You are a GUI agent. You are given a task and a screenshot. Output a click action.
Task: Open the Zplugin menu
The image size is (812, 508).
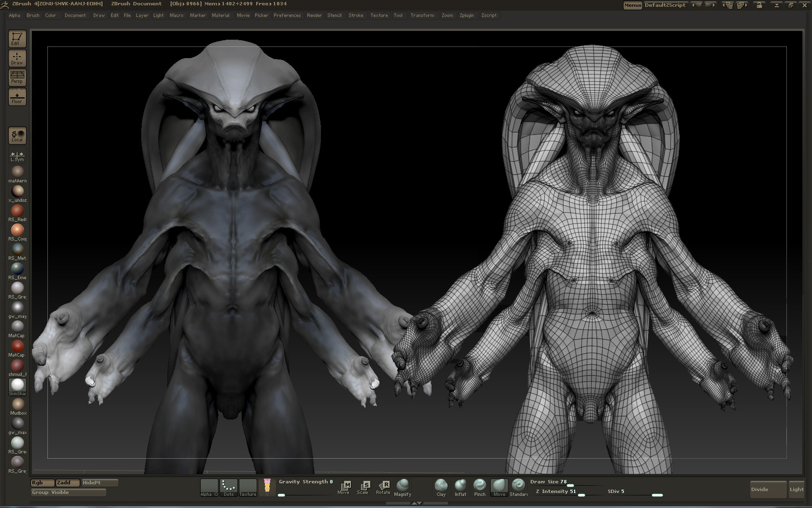tap(466, 15)
